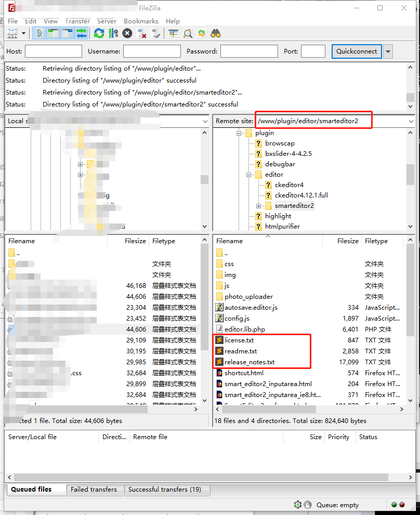Search files recursively with binoculars icon

coord(216,33)
